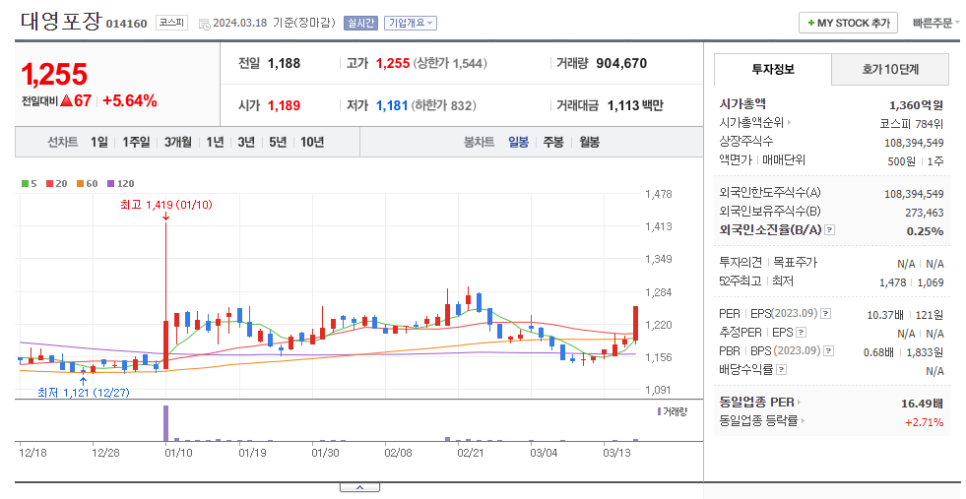966x499 pixels.
Task: Open the help icon next to 추정PER EPS
Action: click(800, 333)
